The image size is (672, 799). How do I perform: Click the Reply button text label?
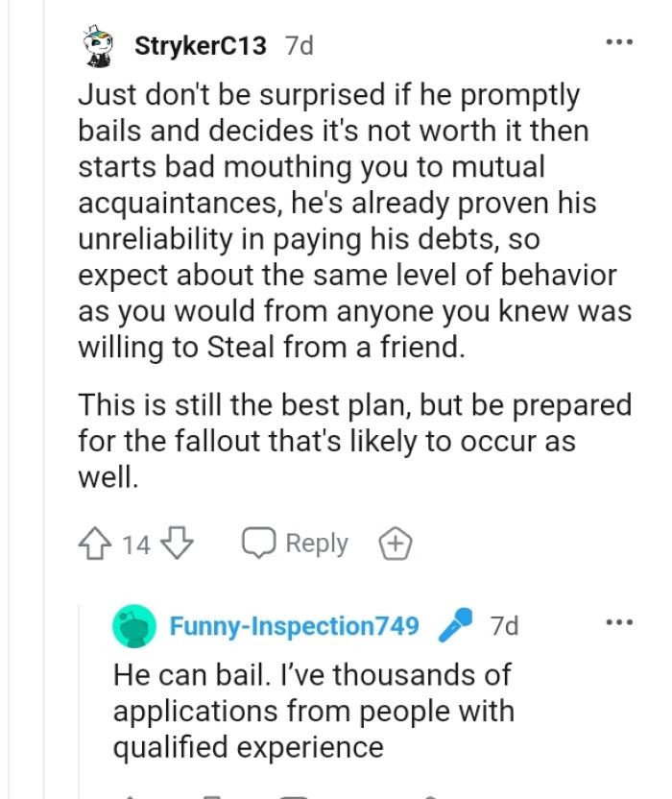point(315,543)
